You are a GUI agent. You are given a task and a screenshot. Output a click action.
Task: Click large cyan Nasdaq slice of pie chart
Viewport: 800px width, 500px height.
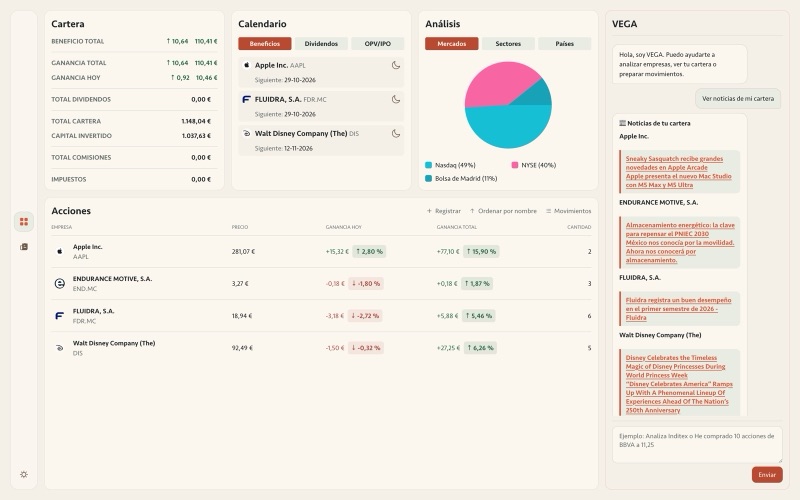click(x=508, y=128)
